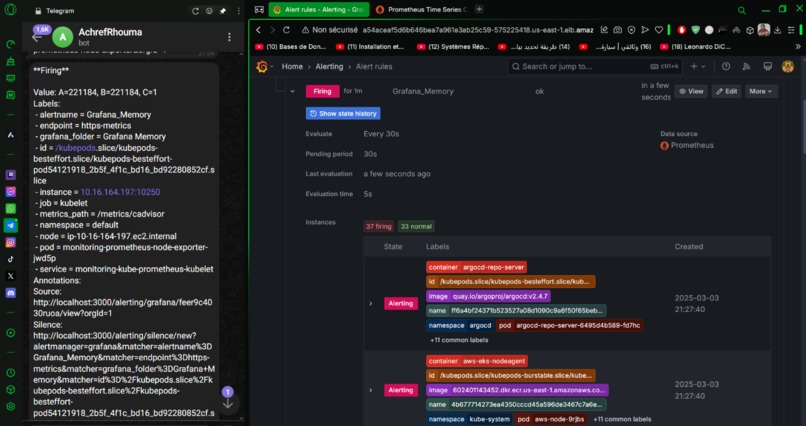The width and height of the screenshot is (806, 426).
Task: Open Discord in the Opera sidebar
Action: (x=10, y=293)
